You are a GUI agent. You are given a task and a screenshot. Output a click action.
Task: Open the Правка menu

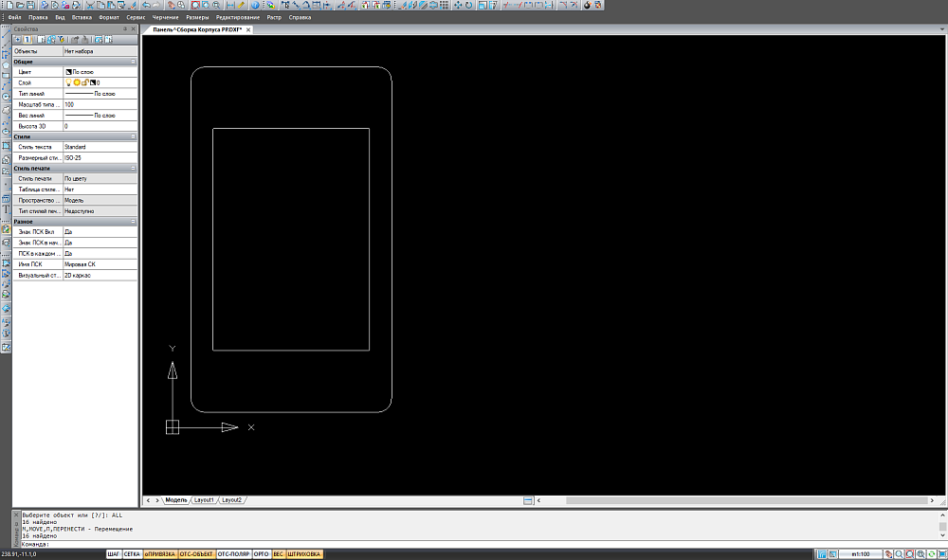point(38,17)
